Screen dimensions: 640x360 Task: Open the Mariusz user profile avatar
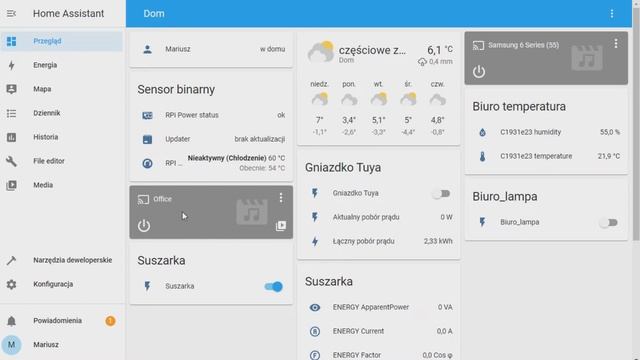(x=11, y=345)
